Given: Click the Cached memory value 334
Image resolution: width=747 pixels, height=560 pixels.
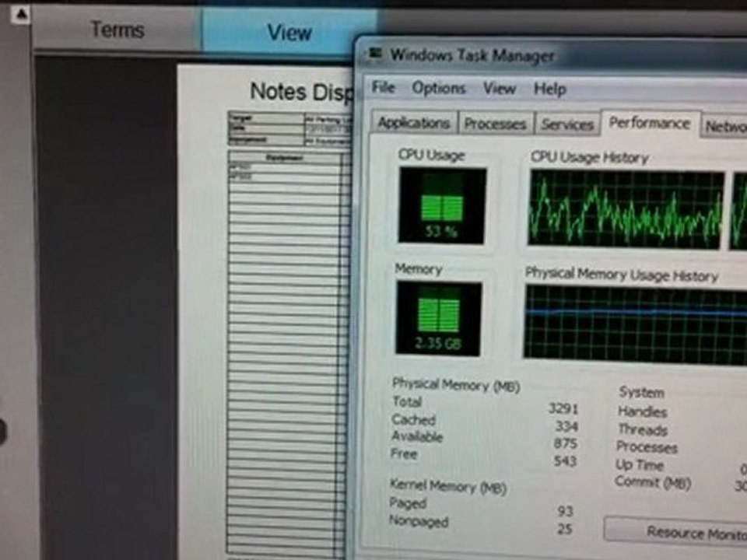Looking at the screenshot, I should (566, 425).
